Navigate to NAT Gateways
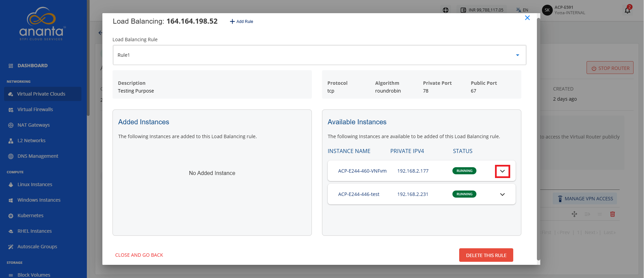Viewport: 644px width, 278px height. pos(33,125)
